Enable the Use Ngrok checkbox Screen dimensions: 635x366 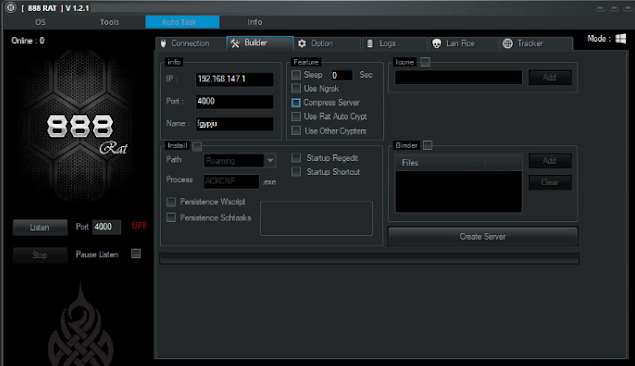coord(296,88)
